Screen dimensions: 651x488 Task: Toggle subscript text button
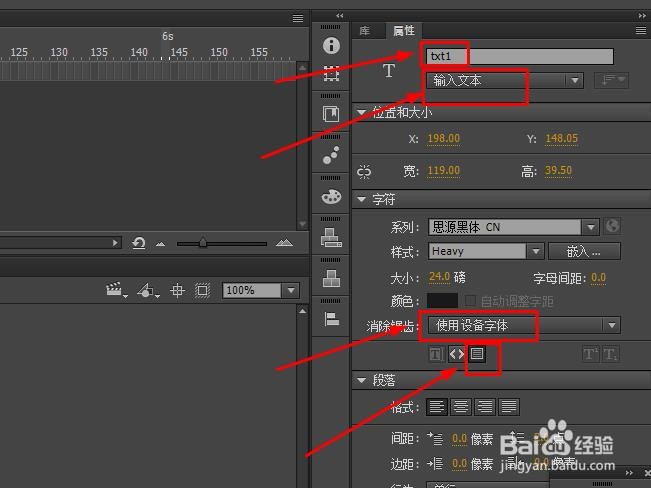tap(610, 354)
